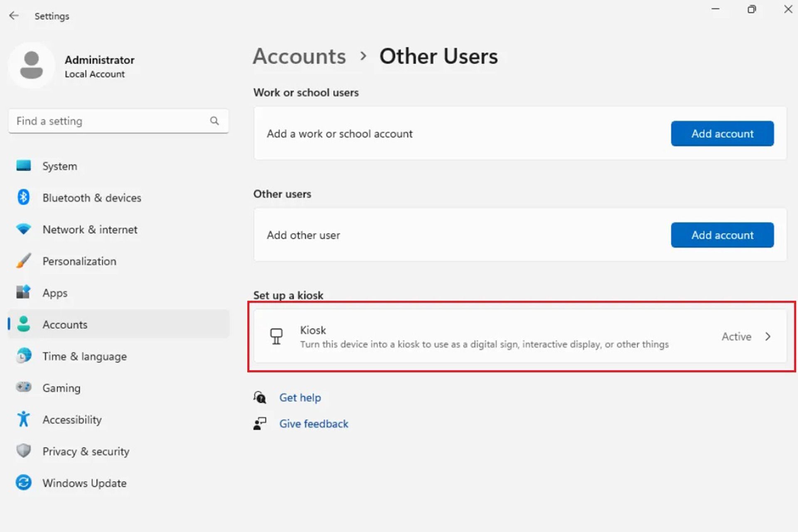Click the Administrator profile avatar
Screen dimensions: 798x532
coord(32,65)
